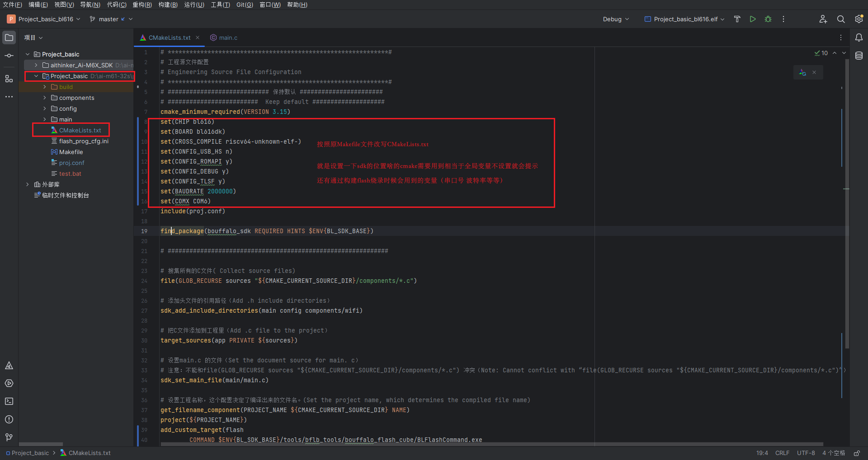Select CMakeLists.txt in project tree
The image size is (868, 460).
80,130
